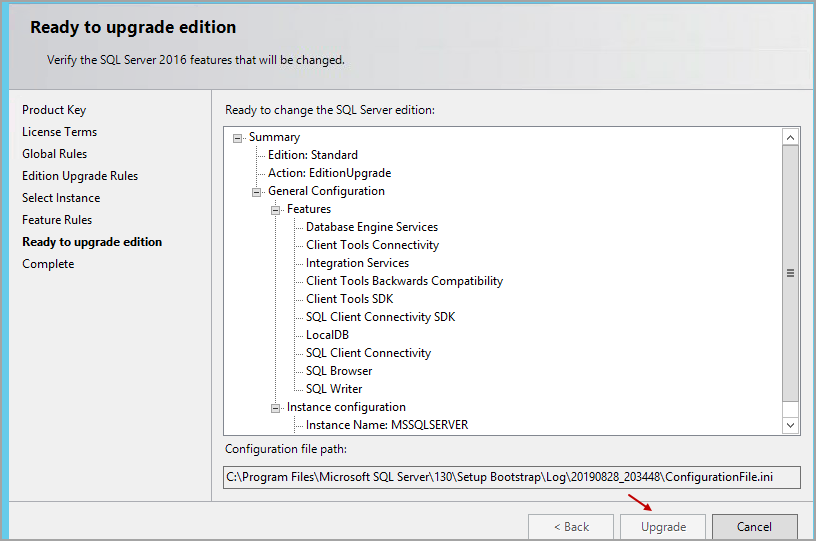
Task: Click the 'Ready to upgrade edition' page heading
Action: [x=133, y=27]
